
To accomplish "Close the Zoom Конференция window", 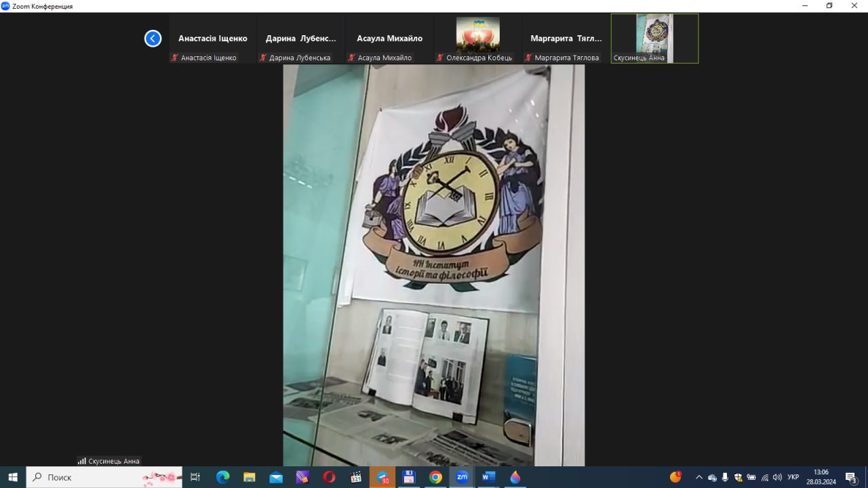I will 855,6.
